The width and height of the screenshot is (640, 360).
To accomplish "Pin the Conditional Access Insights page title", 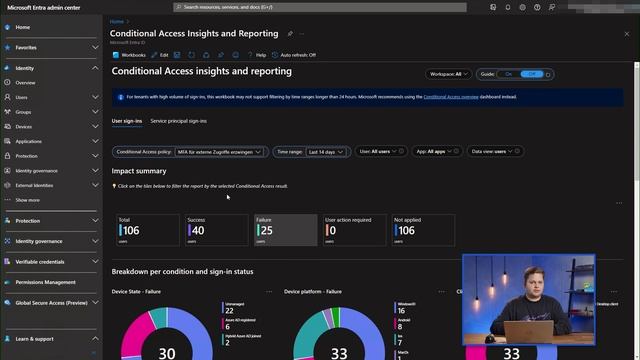I will pyautogui.click(x=290, y=34).
